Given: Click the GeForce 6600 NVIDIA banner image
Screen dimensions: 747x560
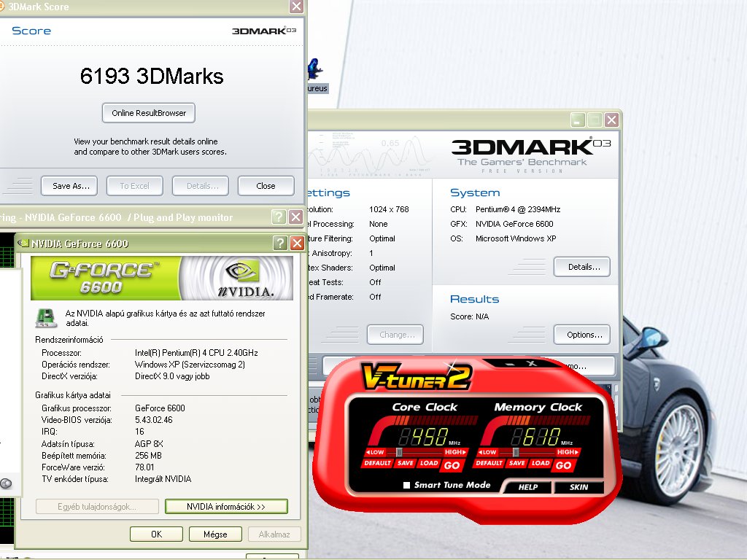Looking at the screenshot, I should point(161,278).
